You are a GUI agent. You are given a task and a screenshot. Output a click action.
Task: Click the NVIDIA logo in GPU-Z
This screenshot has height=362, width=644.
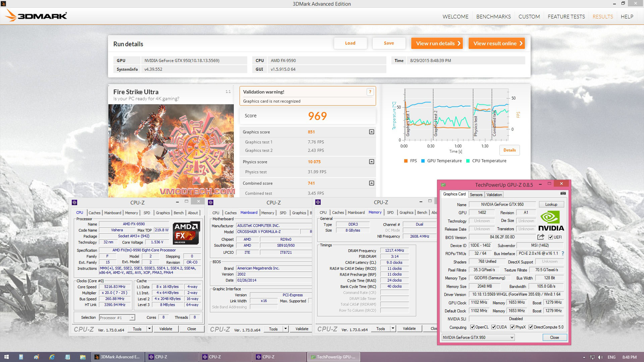click(551, 221)
